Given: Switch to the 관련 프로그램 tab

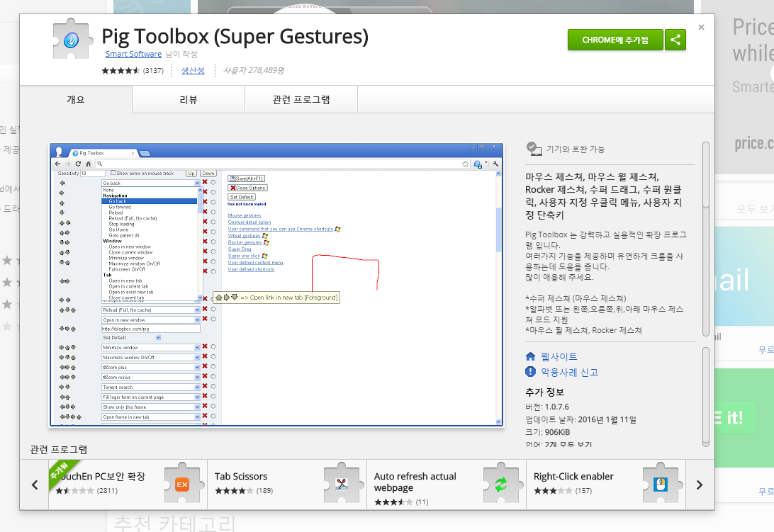Looking at the screenshot, I should pos(301,100).
